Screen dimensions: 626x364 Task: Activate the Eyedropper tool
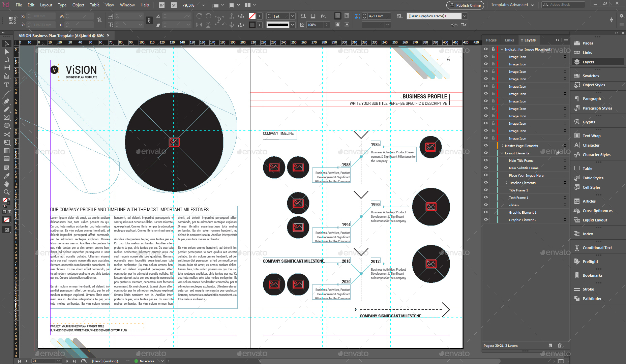[6, 176]
